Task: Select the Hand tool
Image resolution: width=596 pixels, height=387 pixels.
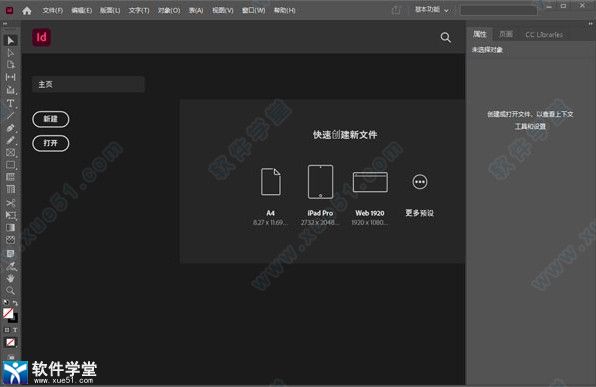Action: [11, 278]
